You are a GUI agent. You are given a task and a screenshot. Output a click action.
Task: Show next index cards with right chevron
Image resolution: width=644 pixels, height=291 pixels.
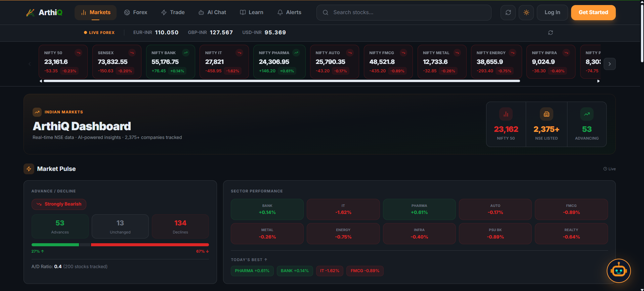click(x=610, y=64)
